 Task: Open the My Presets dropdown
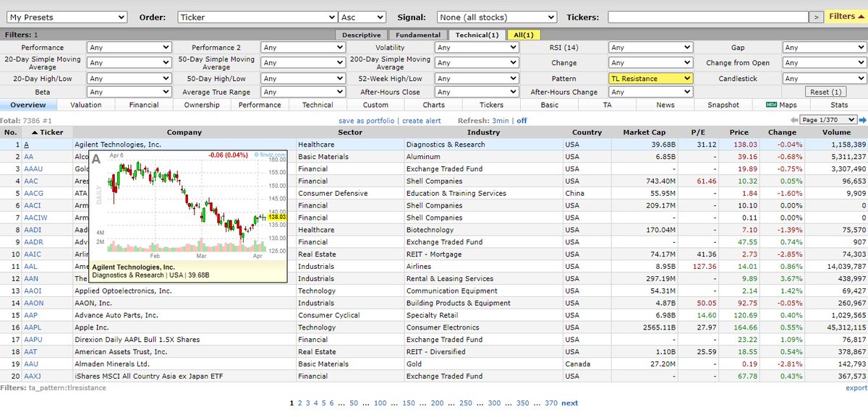coord(65,17)
